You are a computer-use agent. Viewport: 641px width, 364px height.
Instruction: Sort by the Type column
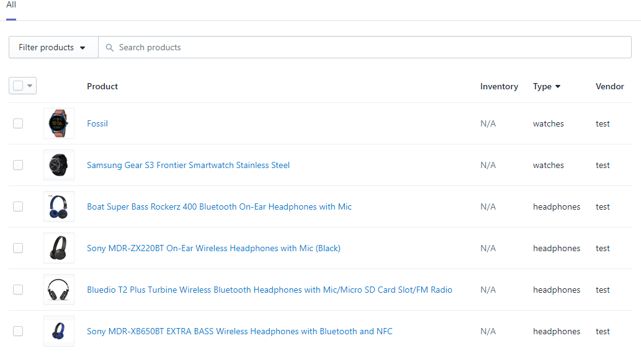pos(547,87)
